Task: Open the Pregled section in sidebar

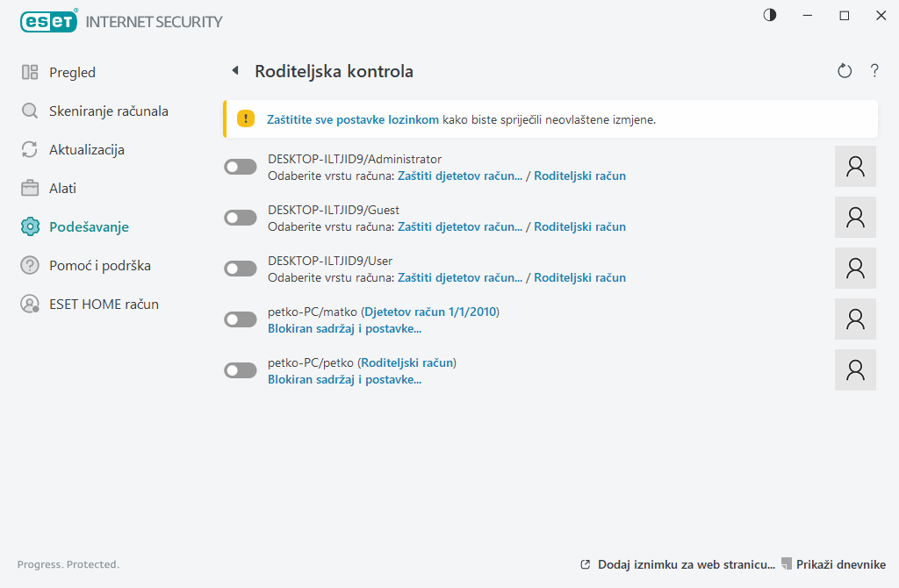Action: [x=72, y=73]
